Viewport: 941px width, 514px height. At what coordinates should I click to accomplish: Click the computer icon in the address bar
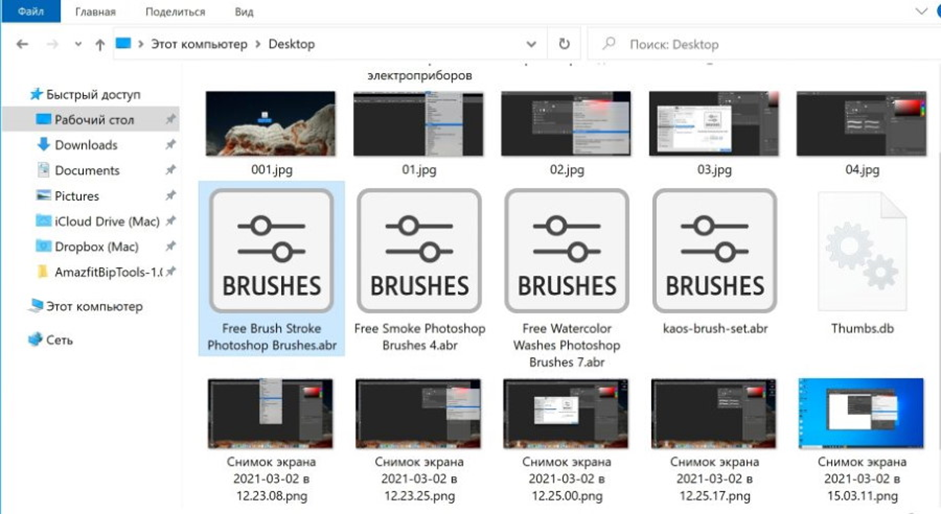coord(123,43)
